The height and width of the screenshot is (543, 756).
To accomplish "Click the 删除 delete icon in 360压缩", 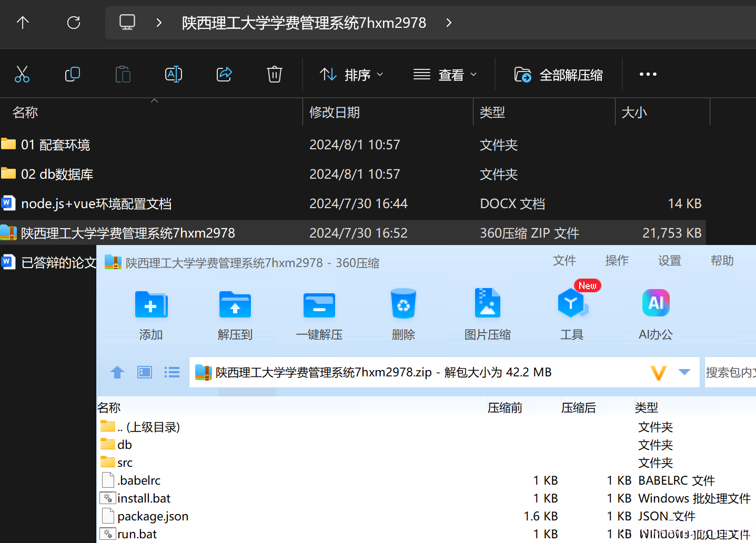I will (x=404, y=303).
